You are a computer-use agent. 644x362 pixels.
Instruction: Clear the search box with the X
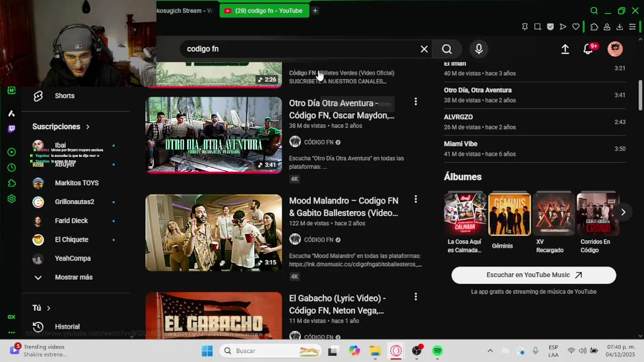(x=424, y=49)
